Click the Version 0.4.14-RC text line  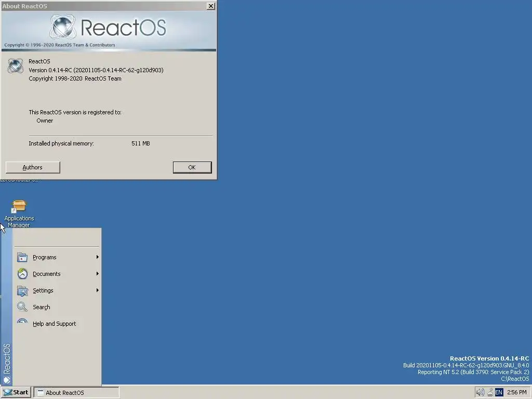coord(96,70)
